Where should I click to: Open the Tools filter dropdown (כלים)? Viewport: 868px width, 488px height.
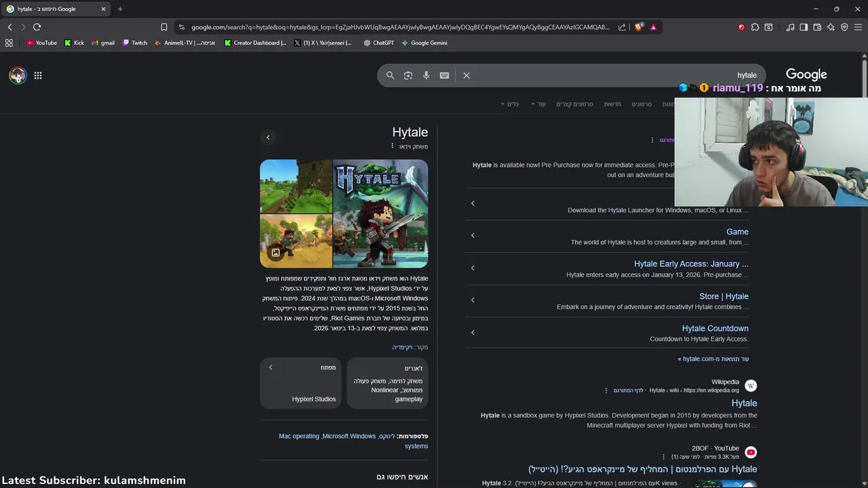point(509,104)
